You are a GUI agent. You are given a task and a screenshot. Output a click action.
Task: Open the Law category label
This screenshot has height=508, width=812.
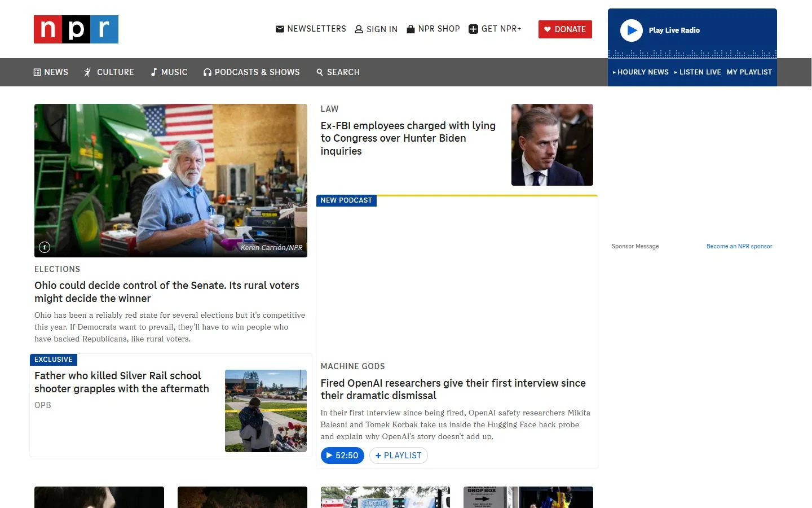click(330, 109)
